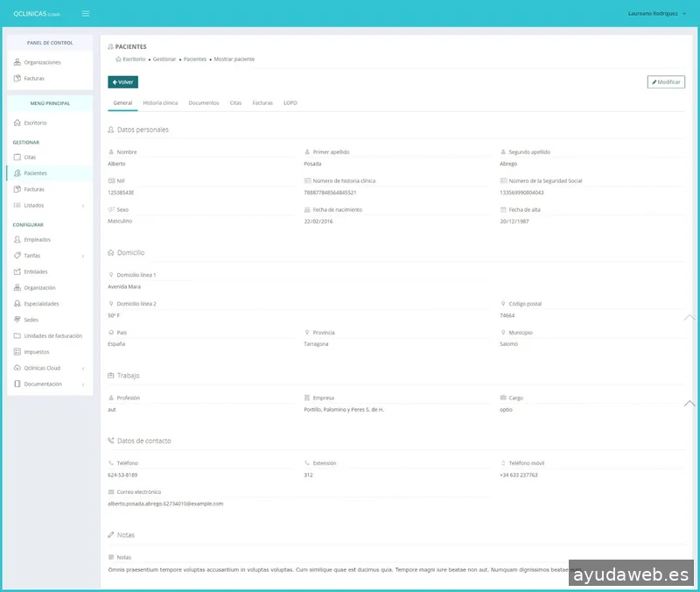Click the Domicilio línea 1 value Avenida Mara
This screenshot has height=592, width=700.
[124, 287]
